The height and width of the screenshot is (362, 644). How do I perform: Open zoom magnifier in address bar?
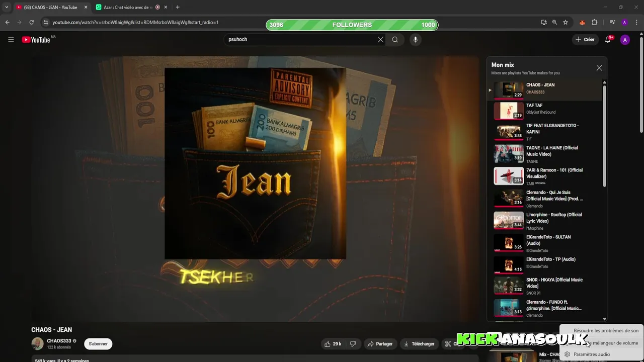click(x=554, y=22)
